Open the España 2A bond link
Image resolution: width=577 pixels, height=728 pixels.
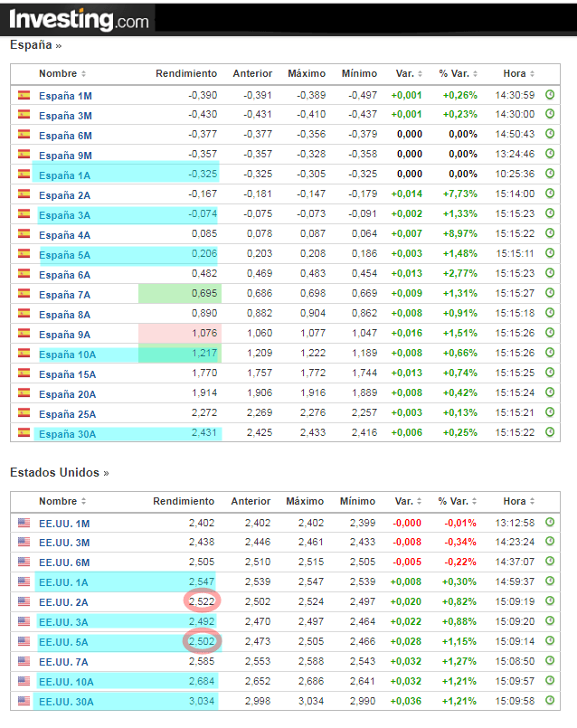(64, 194)
